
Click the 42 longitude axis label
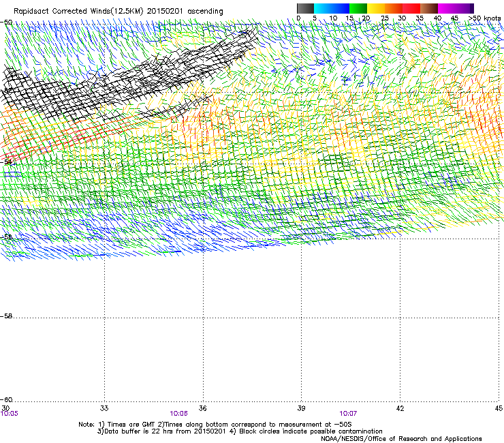tap(400, 408)
